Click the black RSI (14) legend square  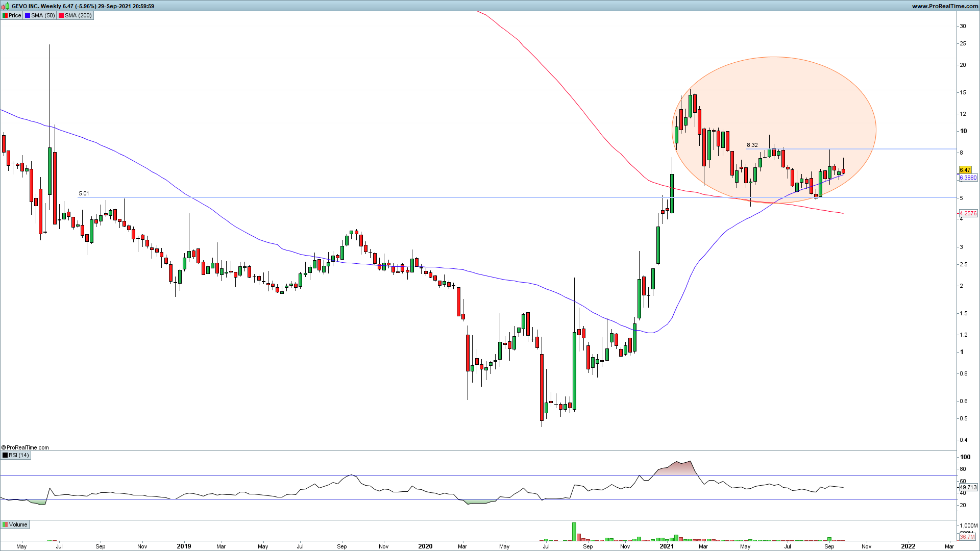[5, 455]
